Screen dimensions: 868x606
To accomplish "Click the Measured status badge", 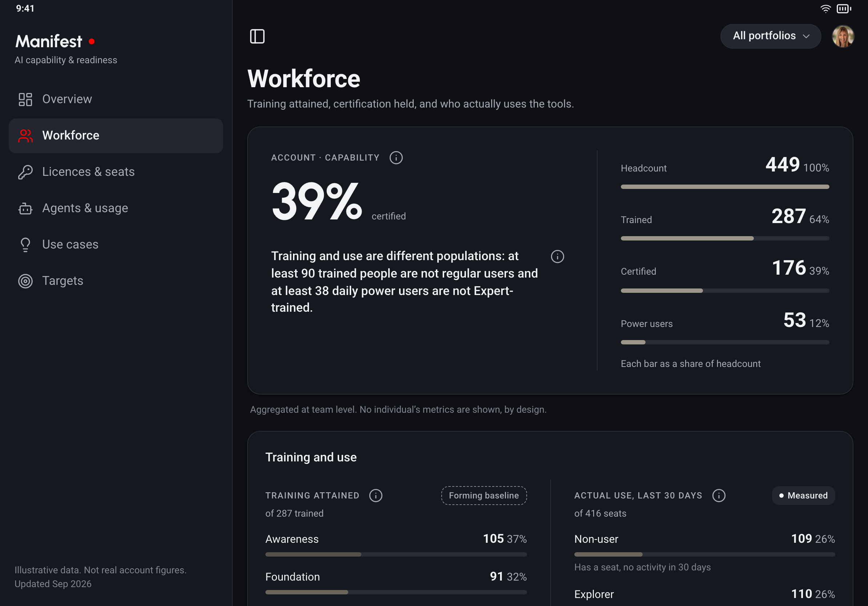I will [x=803, y=495].
